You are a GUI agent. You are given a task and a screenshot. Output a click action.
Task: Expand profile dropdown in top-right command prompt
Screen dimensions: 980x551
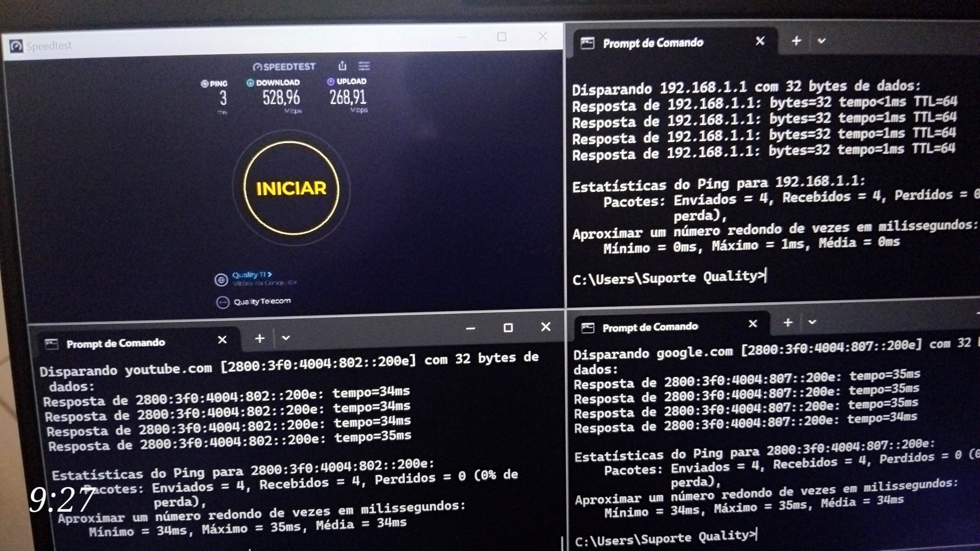point(821,41)
